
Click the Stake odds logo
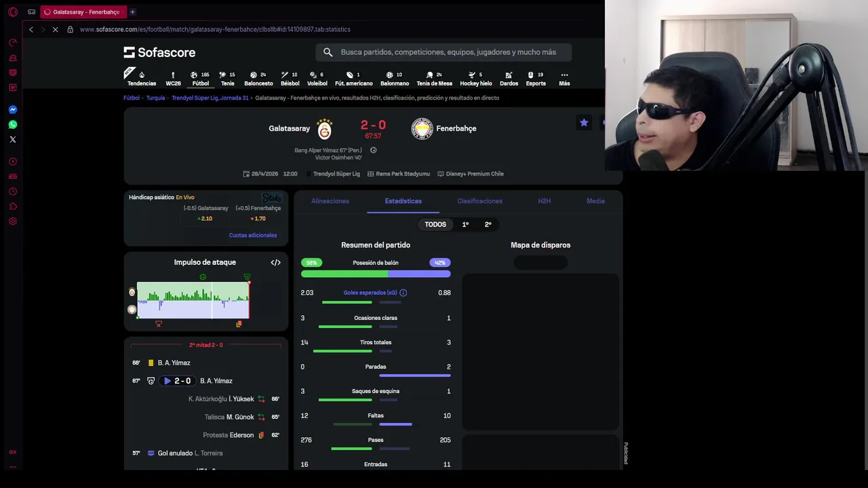pos(272,197)
